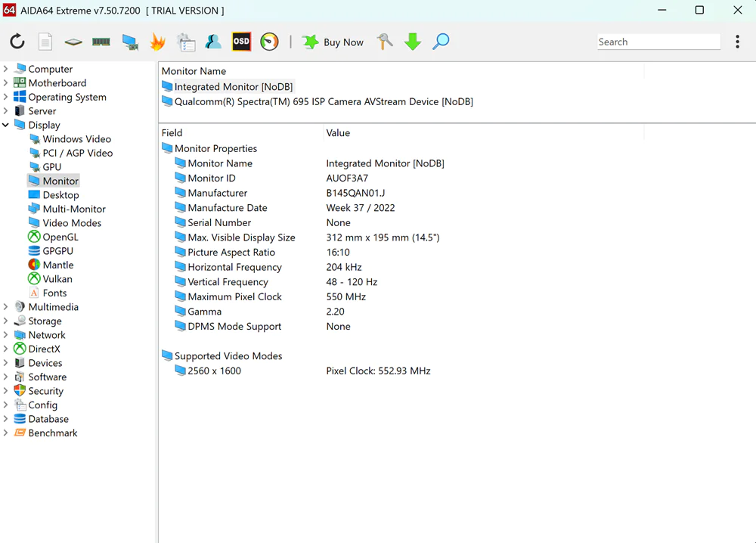
Task: Click the Mantle tree icon
Action: coord(34,265)
